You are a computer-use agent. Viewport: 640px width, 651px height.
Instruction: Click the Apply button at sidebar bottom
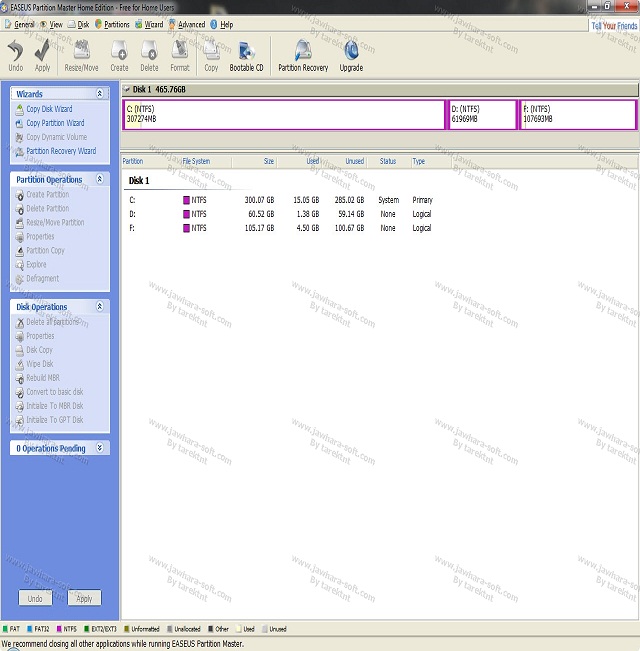pyautogui.click(x=84, y=598)
